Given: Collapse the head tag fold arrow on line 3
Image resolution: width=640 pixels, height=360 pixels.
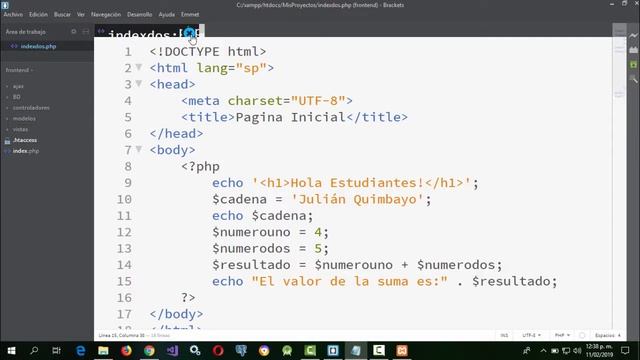Looking at the screenshot, I should [139, 84].
